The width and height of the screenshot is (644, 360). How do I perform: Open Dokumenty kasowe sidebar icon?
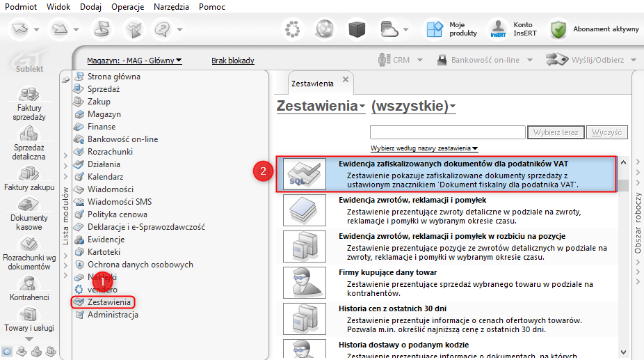tap(29, 204)
